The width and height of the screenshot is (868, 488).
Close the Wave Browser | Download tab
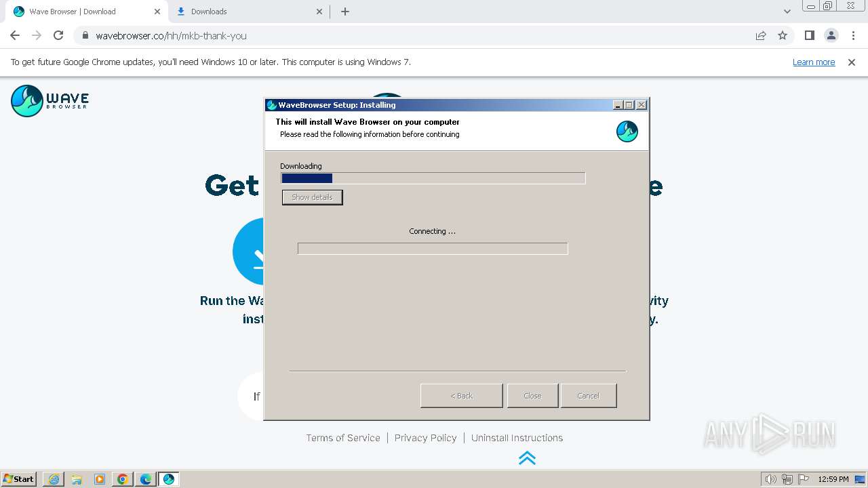pyautogui.click(x=157, y=12)
